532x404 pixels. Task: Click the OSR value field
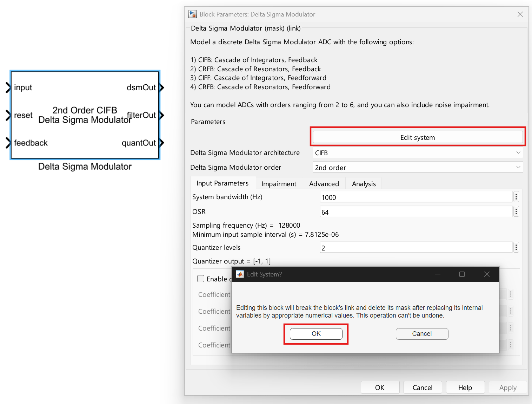(416, 212)
